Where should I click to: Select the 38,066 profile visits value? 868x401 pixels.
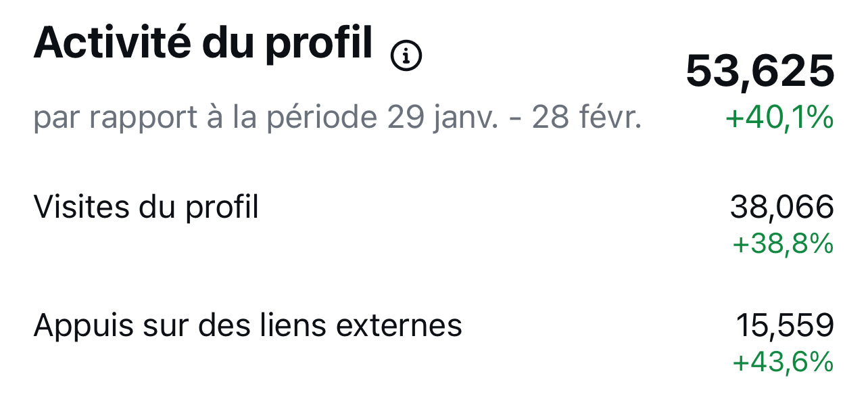[782, 207]
